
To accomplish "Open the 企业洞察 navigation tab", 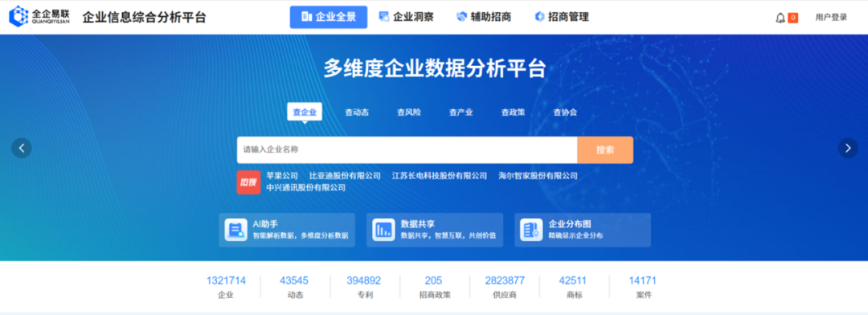I will pyautogui.click(x=406, y=17).
